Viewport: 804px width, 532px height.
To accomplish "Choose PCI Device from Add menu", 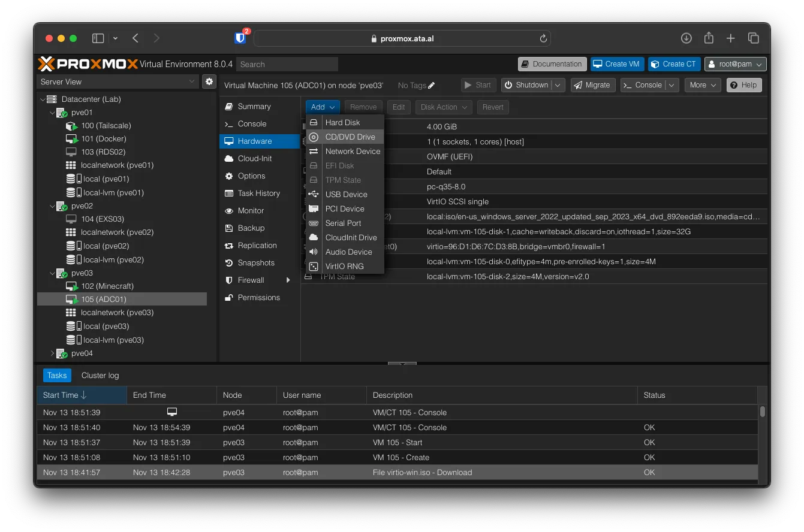I will pyautogui.click(x=345, y=208).
